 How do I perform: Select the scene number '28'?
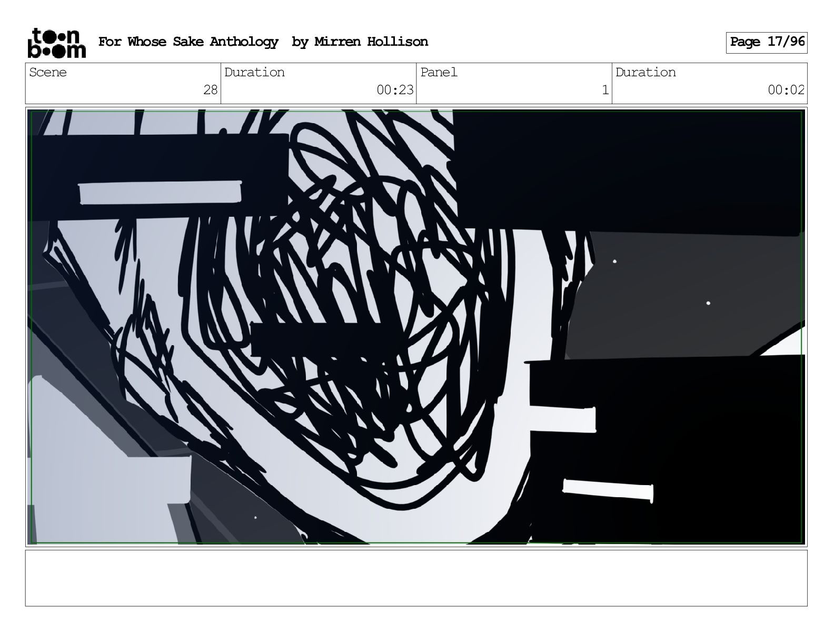coord(211,90)
